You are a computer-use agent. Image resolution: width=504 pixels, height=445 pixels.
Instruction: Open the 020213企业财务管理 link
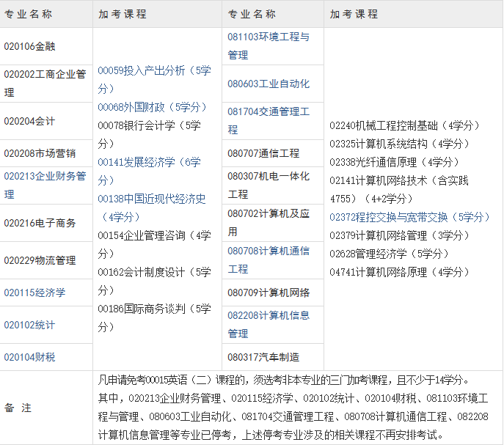(45, 177)
